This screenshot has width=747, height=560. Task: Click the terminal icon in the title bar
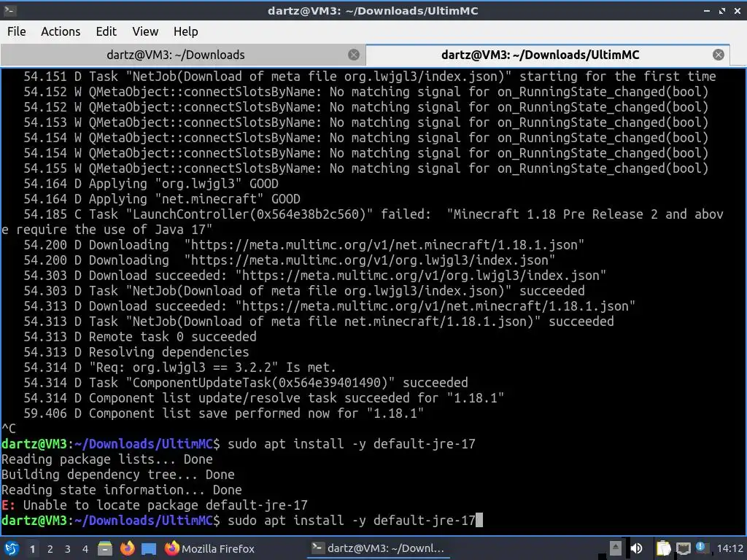click(x=10, y=10)
